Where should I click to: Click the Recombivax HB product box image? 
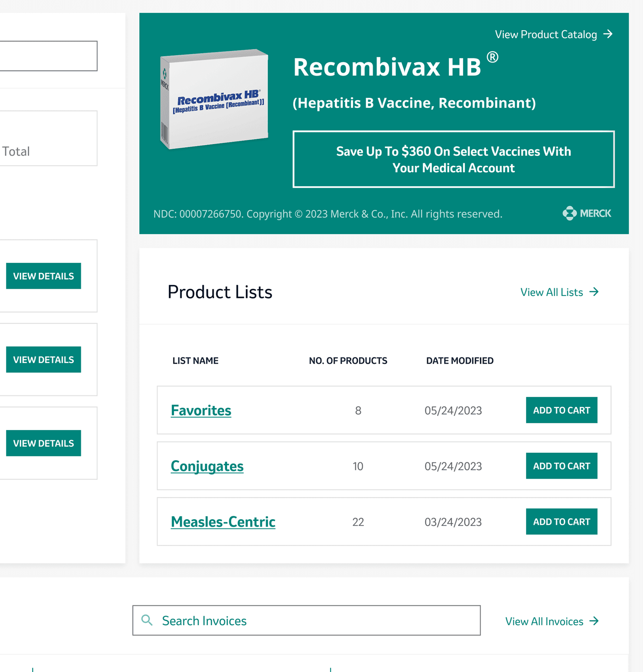[214, 99]
